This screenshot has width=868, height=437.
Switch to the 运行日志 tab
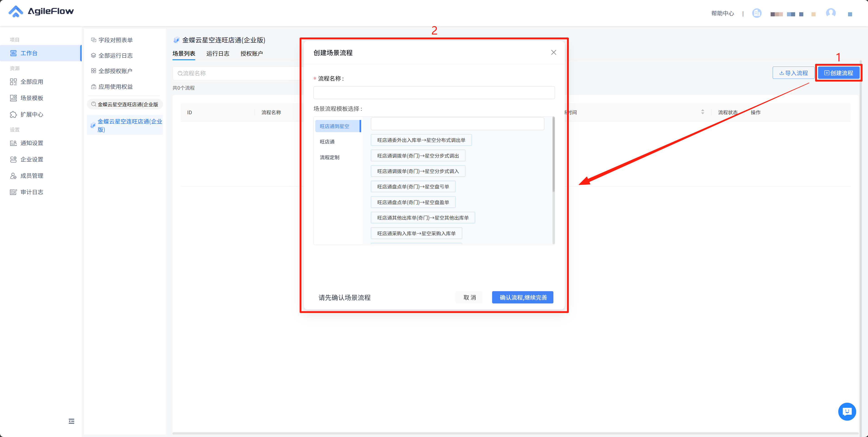[x=218, y=53]
